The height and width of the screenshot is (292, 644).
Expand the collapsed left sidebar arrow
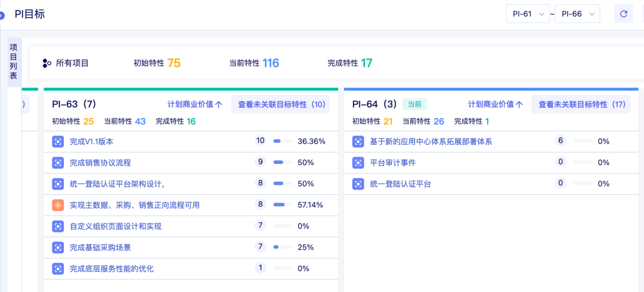pyautogui.click(x=2, y=15)
